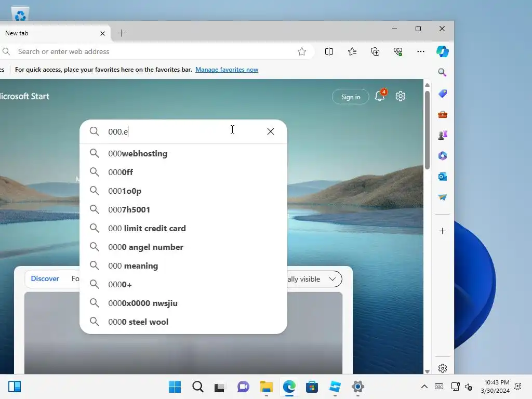Select suggestion 0000+
The height and width of the screenshot is (399, 532).
click(183, 284)
